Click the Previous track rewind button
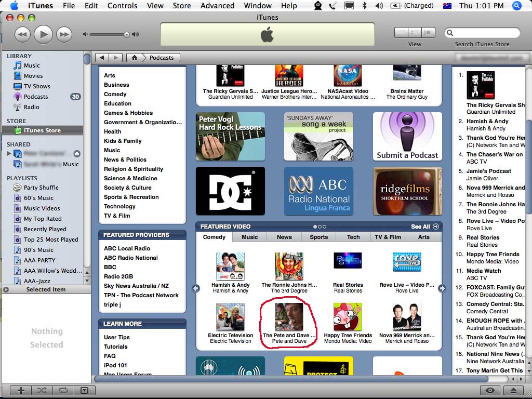Viewport: 532px width, 399px height. pyautogui.click(x=22, y=34)
